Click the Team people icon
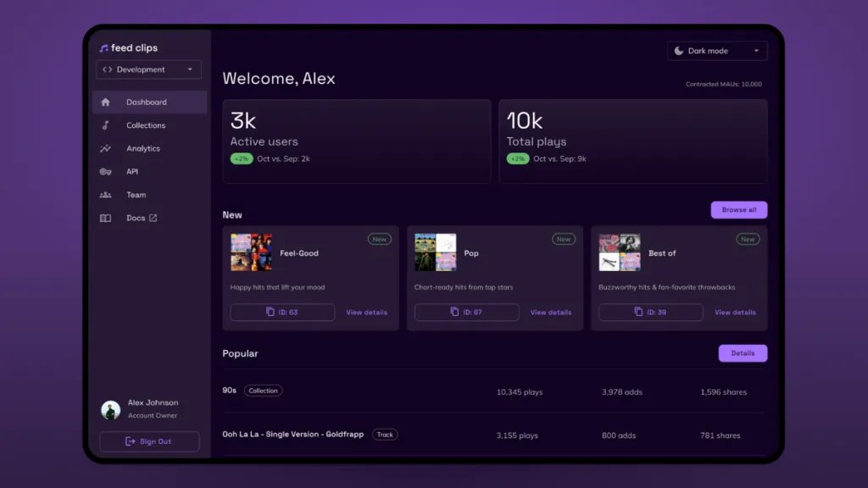This screenshot has height=488, width=868. tap(105, 195)
